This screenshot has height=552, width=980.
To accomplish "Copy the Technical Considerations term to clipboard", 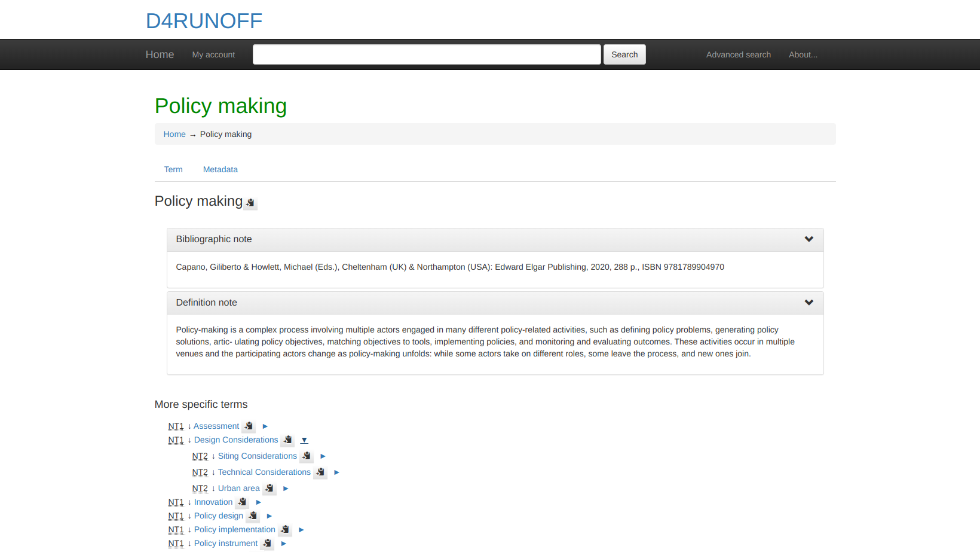I will [320, 472].
